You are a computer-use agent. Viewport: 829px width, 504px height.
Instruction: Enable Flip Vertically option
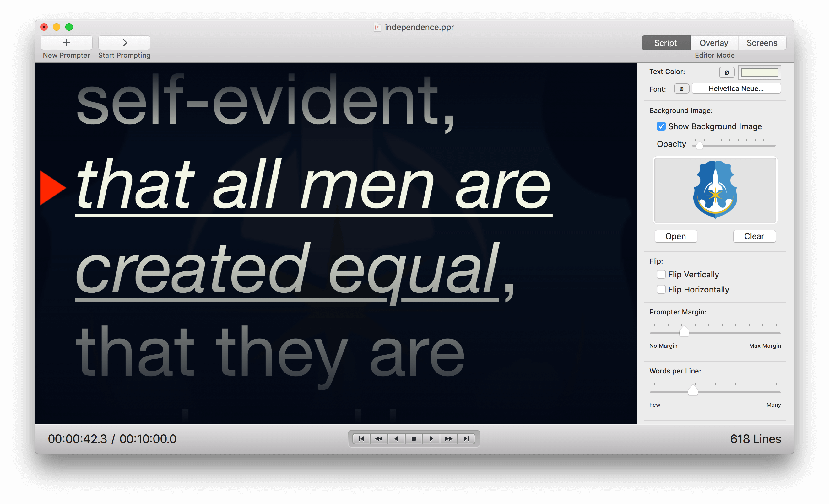[661, 273]
